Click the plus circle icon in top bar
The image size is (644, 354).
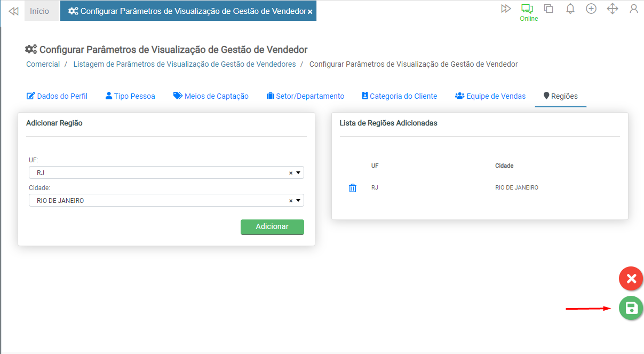[x=591, y=9]
